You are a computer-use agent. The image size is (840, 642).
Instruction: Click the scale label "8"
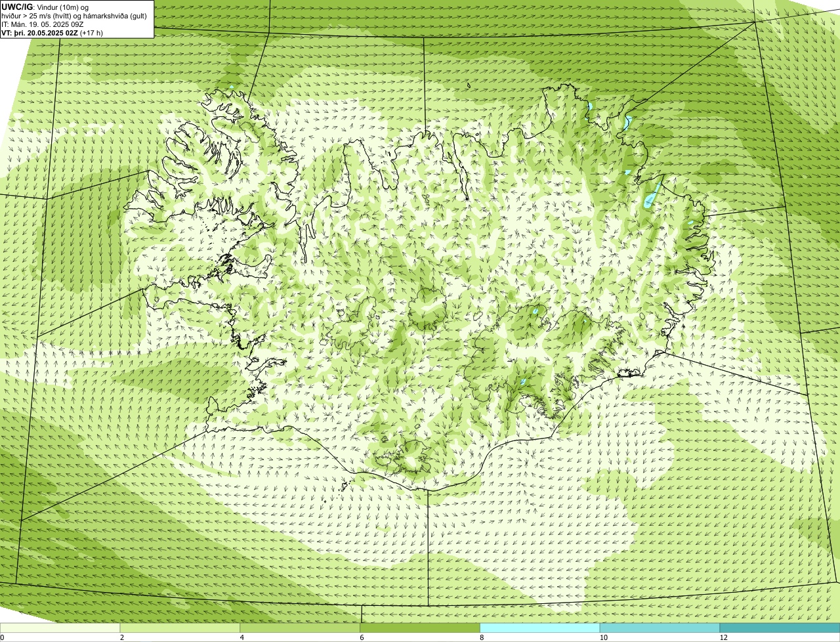[x=482, y=637]
